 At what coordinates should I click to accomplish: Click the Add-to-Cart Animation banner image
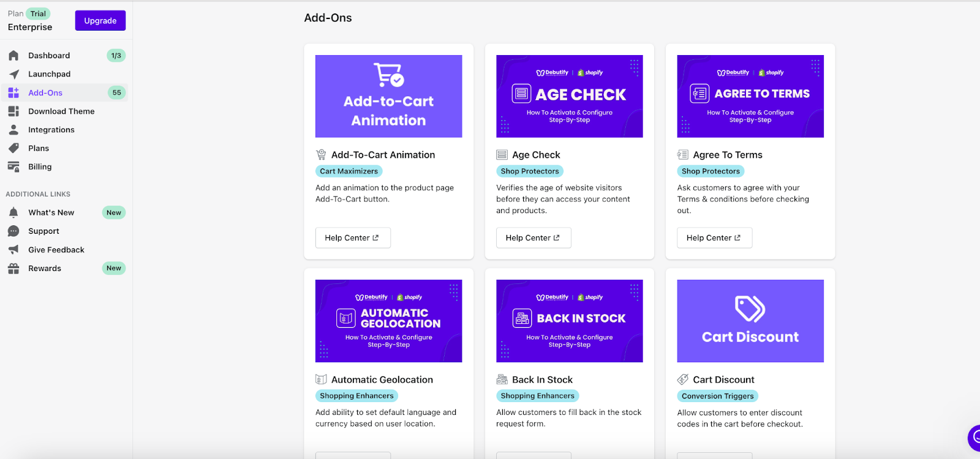pyautogui.click(x=388, y=96)
